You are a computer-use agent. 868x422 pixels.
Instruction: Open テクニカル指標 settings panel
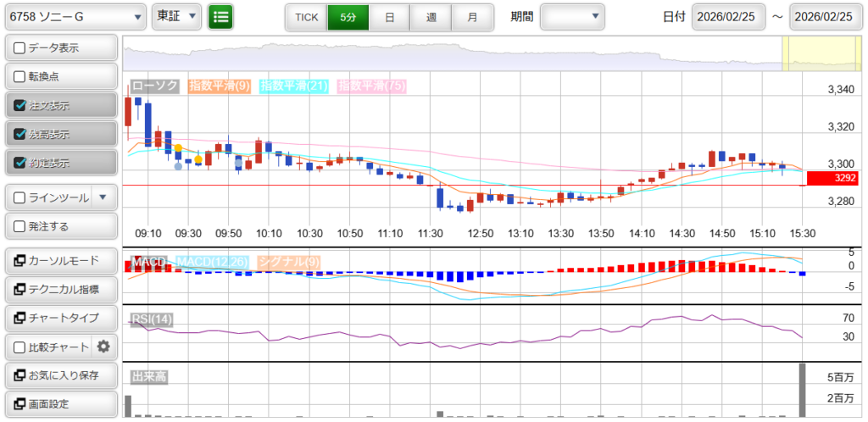(x=61, y=290)
